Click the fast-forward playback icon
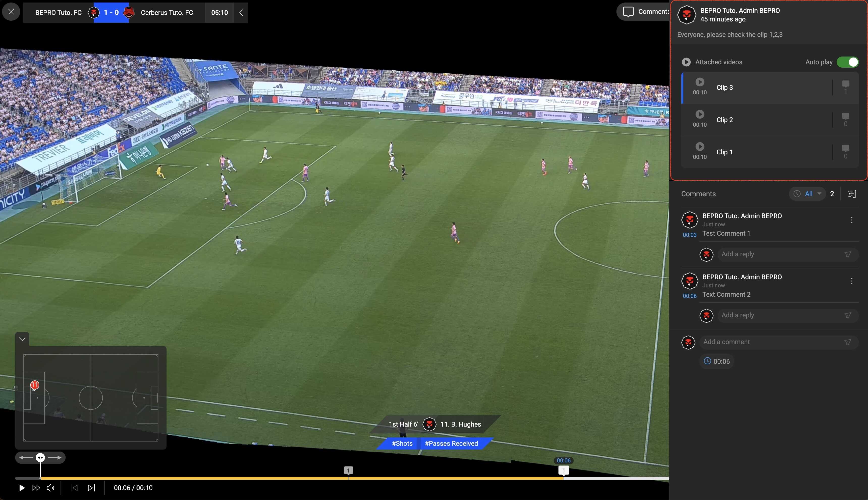Viewport: 868px width, 500px height. click(36, 488)
